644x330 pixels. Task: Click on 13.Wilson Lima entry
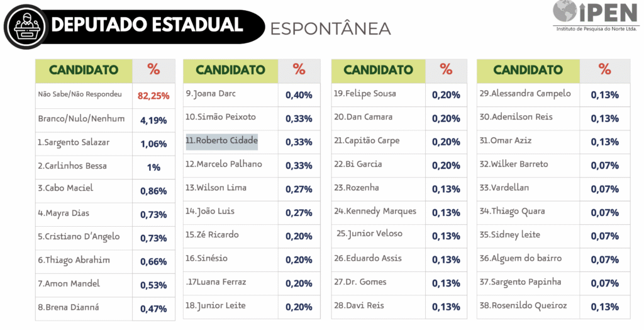click(x=216, y=188)
